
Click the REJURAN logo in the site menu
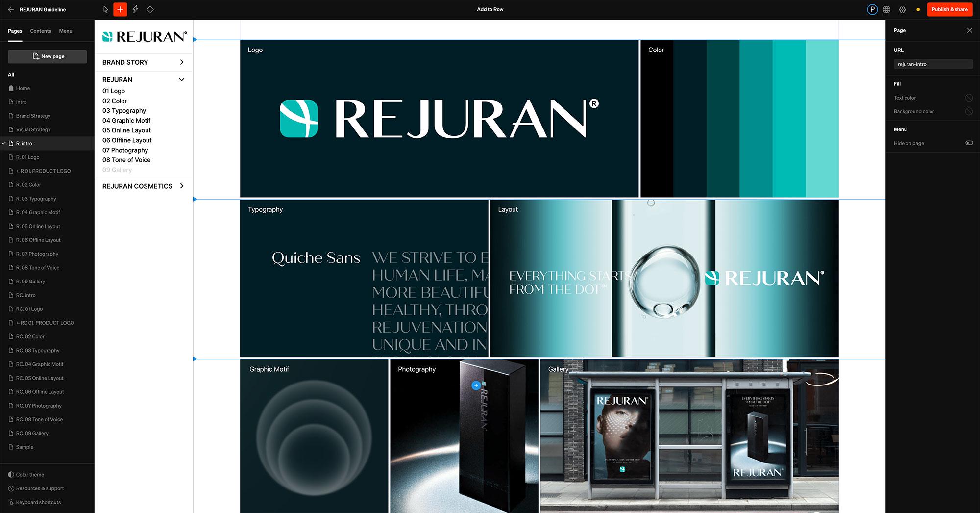coord(144,37)
